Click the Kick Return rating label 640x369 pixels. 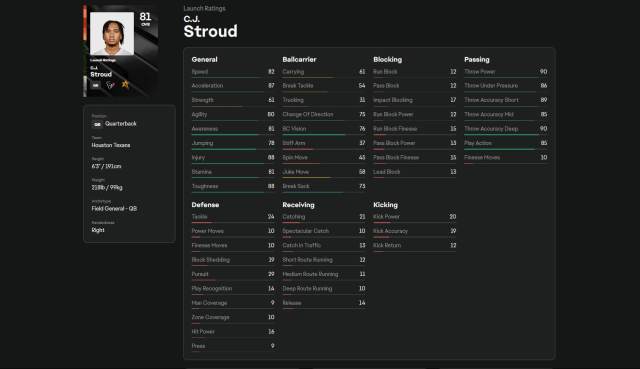point(387,245)
